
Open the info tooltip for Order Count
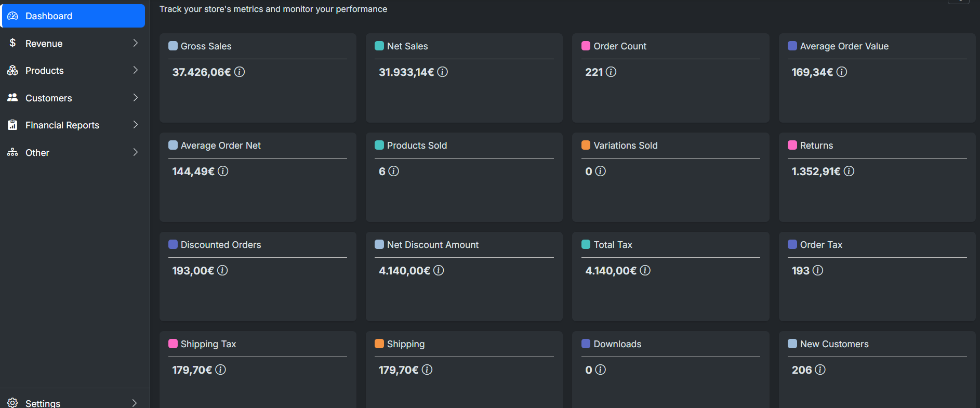click(x=611, y=72)
